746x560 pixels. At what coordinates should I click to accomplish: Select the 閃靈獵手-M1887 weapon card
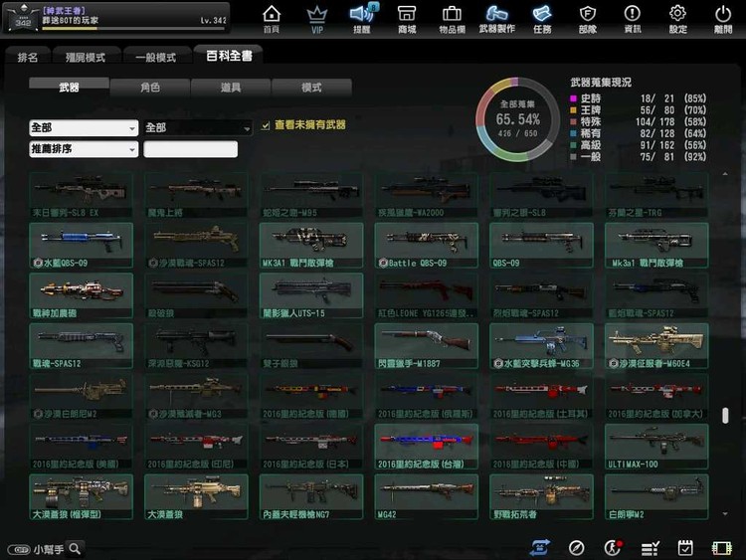click(427, 346)
